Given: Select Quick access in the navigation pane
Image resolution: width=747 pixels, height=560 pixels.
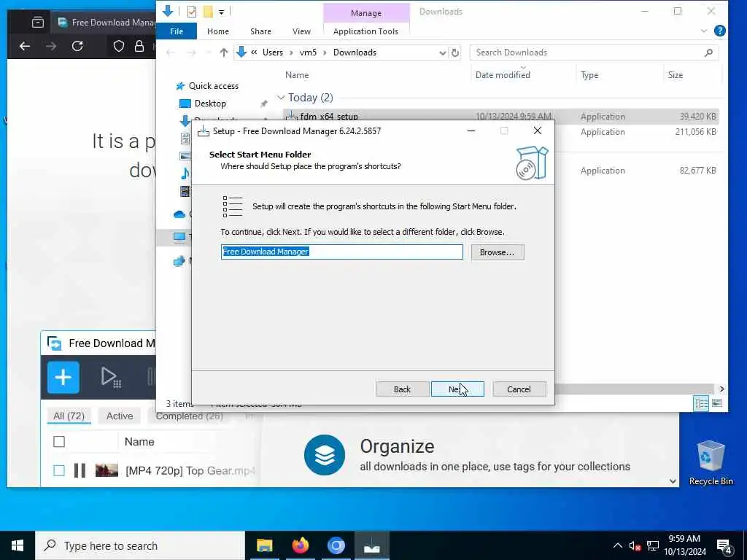Looking at the screenshot, I should click(x=214, y=86).
